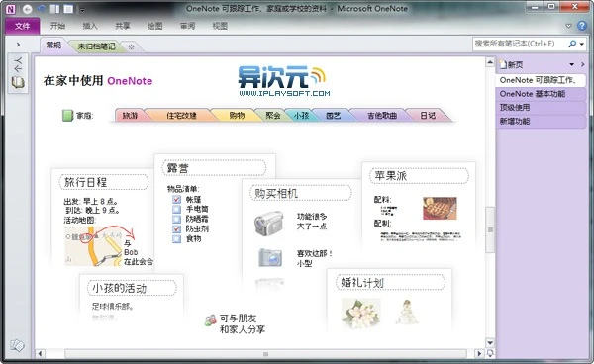Click the Dock to Desktop icon
Screen dimensions: 594x364
tap(54, 9)
